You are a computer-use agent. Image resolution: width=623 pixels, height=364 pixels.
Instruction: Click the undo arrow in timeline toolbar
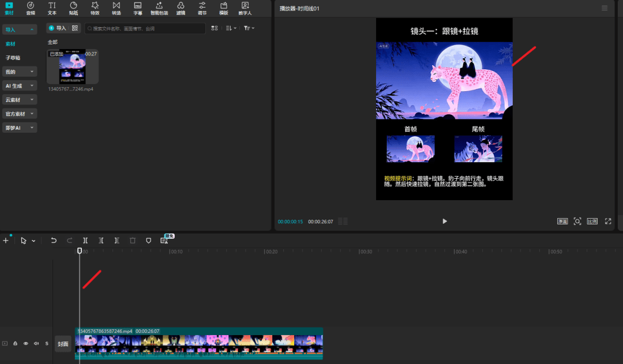[x=54, y=241]
